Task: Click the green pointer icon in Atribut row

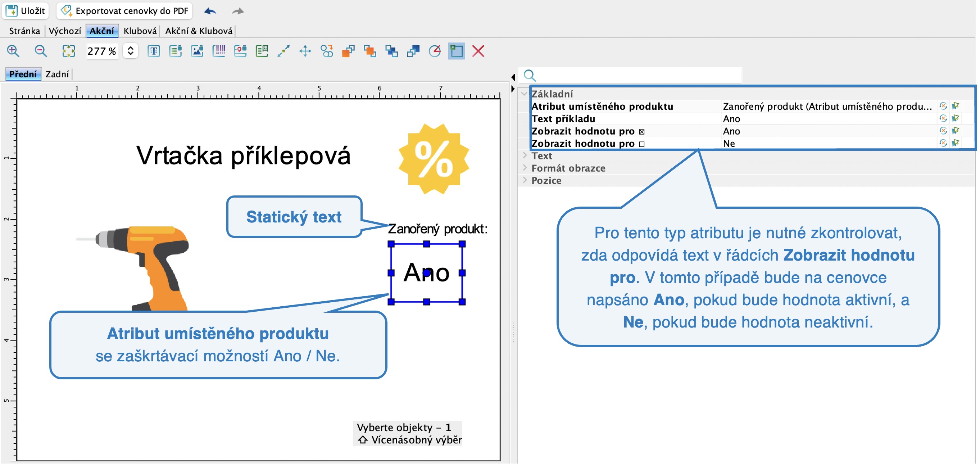Action: coord(956,106)
